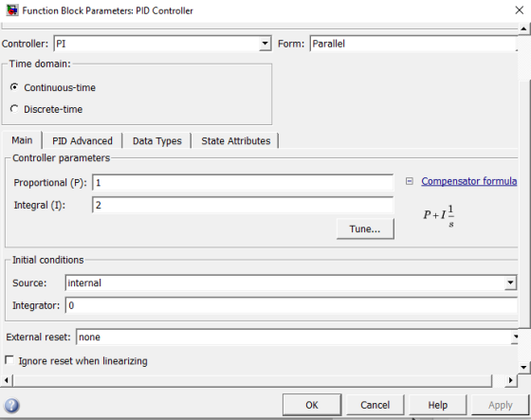Viewport: 531px width, 420px height.
Task: Switch to the PID Advanced tab
Action: 82,141
